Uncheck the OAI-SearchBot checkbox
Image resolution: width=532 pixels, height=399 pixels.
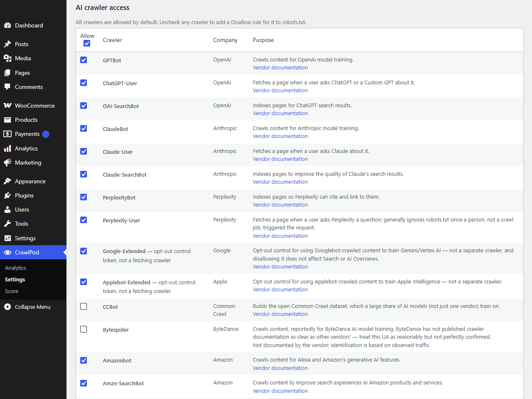(x=84, y=106)
